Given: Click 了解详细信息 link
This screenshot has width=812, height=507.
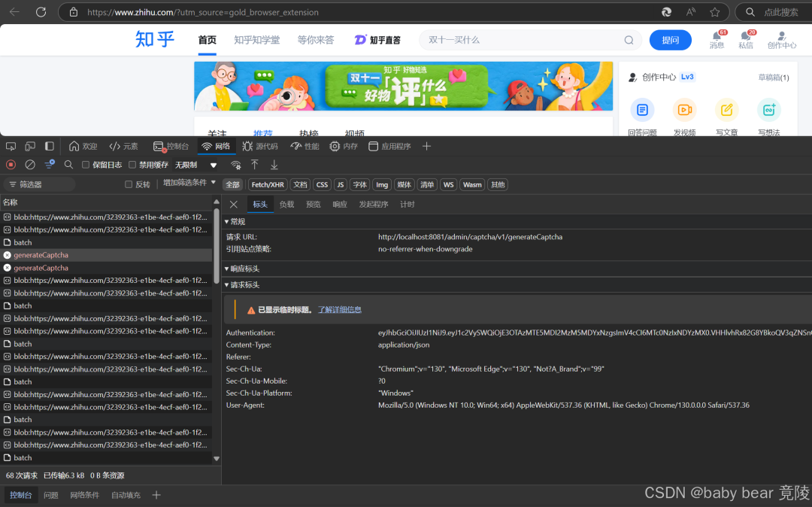Looking at the screenshot, I should (x=340, y=310).
